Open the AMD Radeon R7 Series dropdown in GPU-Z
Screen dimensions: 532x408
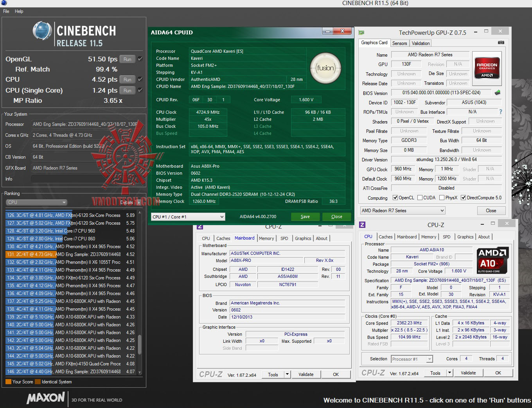(403, 211)
